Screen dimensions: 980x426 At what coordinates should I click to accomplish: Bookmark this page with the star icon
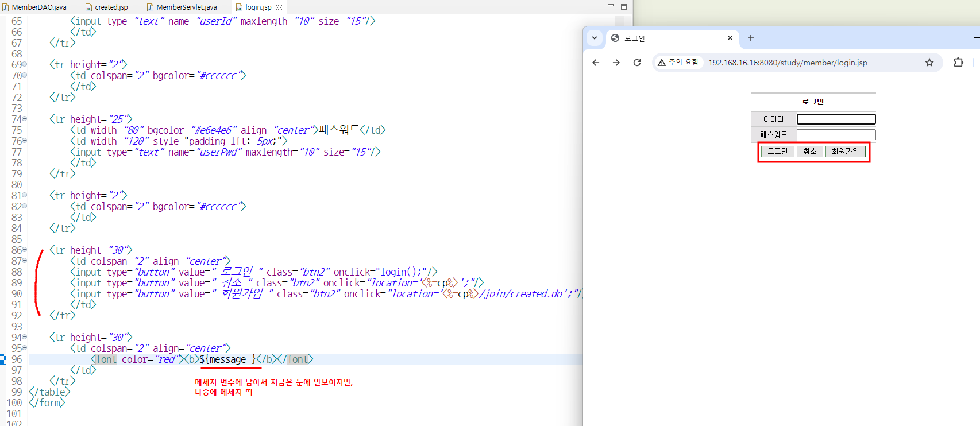pos(929,63)
